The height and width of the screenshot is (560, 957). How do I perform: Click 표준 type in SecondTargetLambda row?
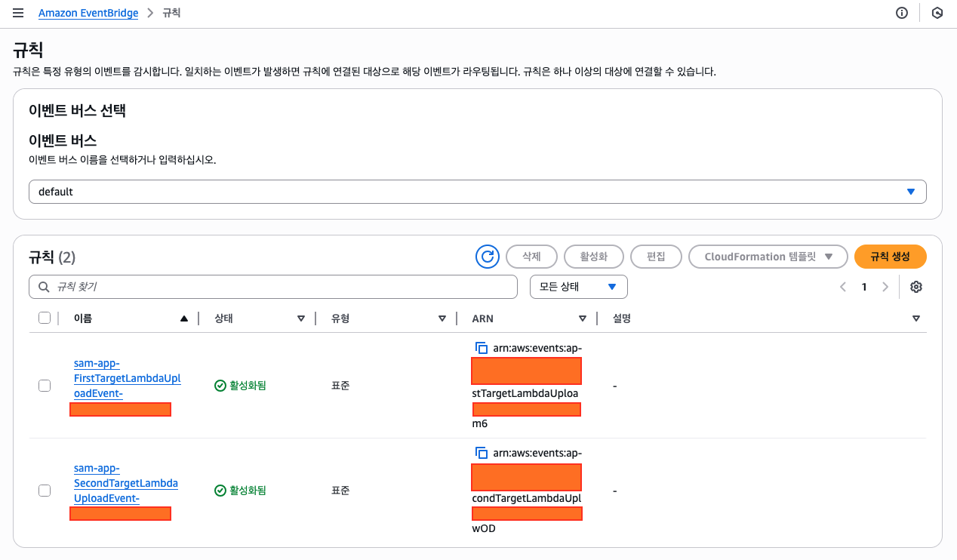[x=340, y=491]
